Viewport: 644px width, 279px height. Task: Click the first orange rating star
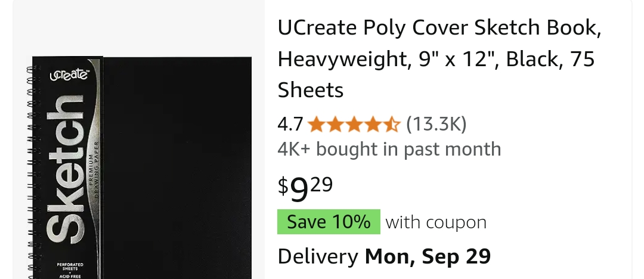(316, 125)
